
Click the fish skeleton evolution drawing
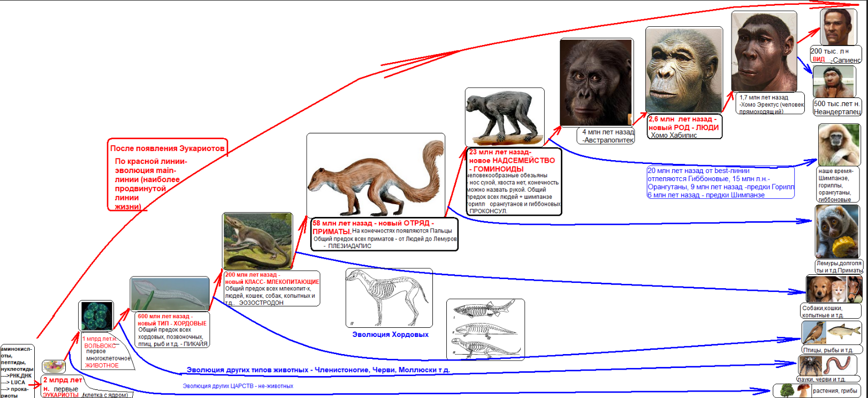coord(485,329)
